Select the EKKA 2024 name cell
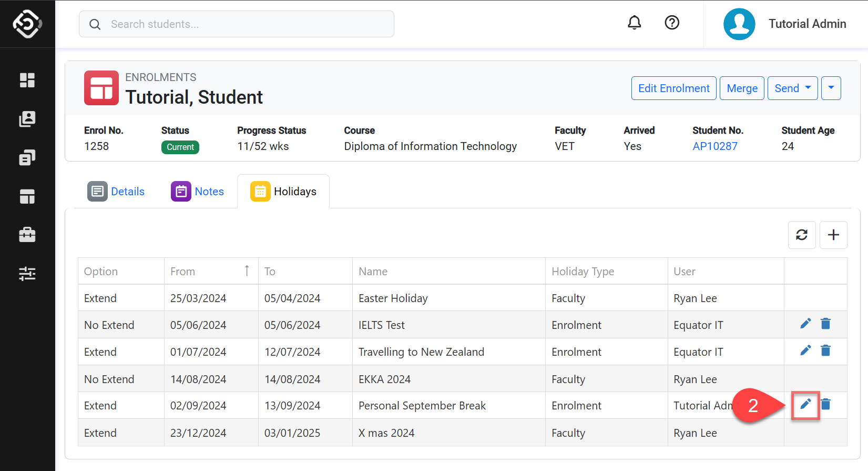Screen dimensions: 868x471 click(x=449, y=379)
